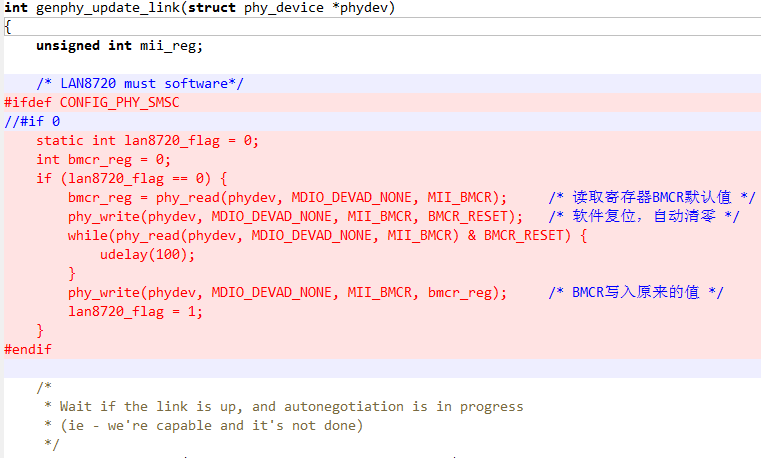761x458 pixels.
Task: Click the 'int bmcr_reg = 0;' line
Action: pyautogui.click(x=103, y=160)
